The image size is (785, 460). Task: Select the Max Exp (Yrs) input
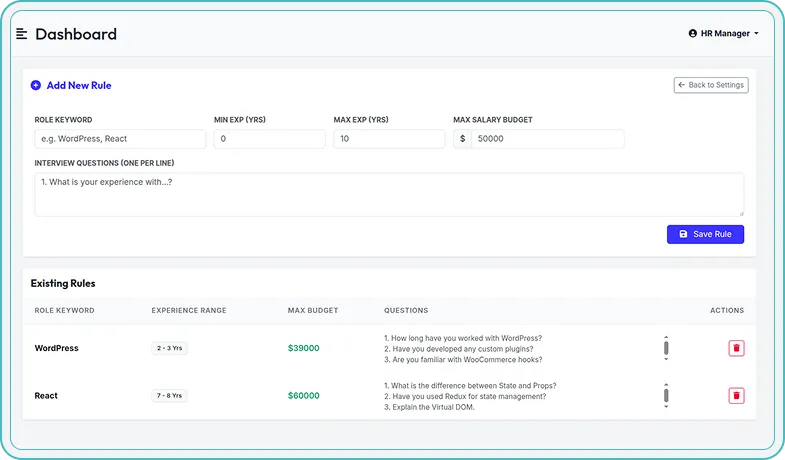(389, 139)
